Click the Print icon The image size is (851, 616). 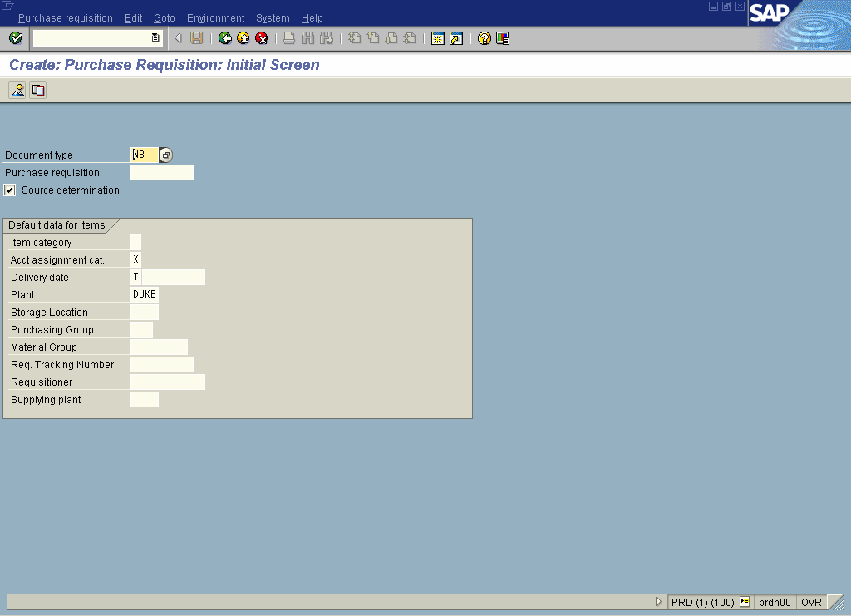(289, 38)
